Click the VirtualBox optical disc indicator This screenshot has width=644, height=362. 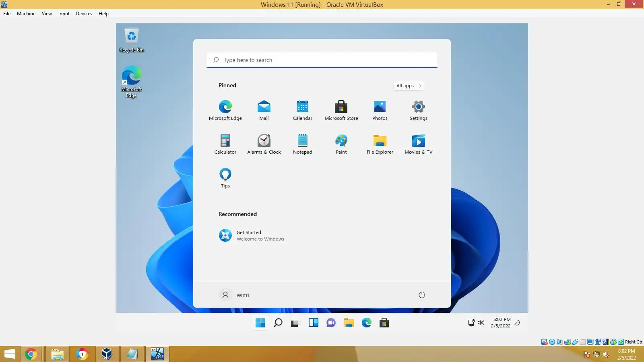click(552, 342)
